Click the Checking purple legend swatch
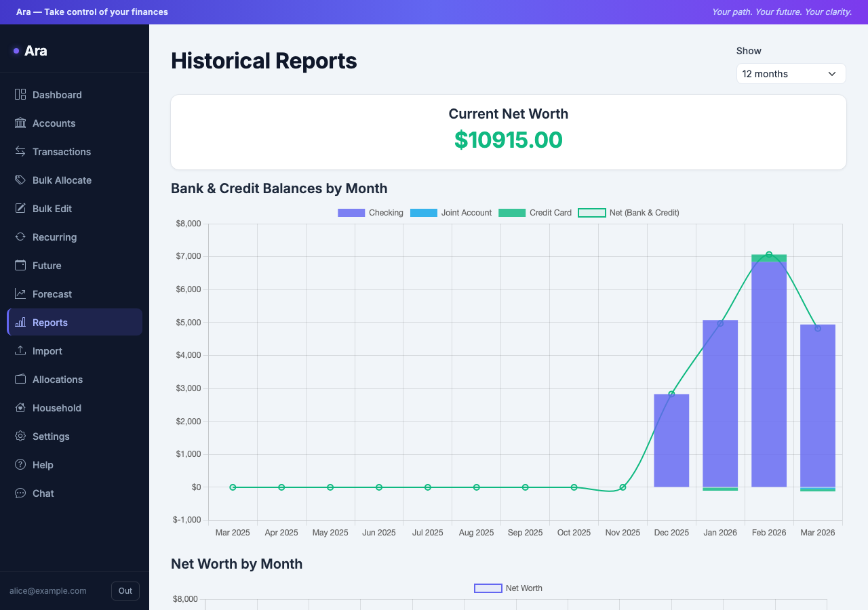This screenshot has width=868, height=610. click(x=351, y=213)
